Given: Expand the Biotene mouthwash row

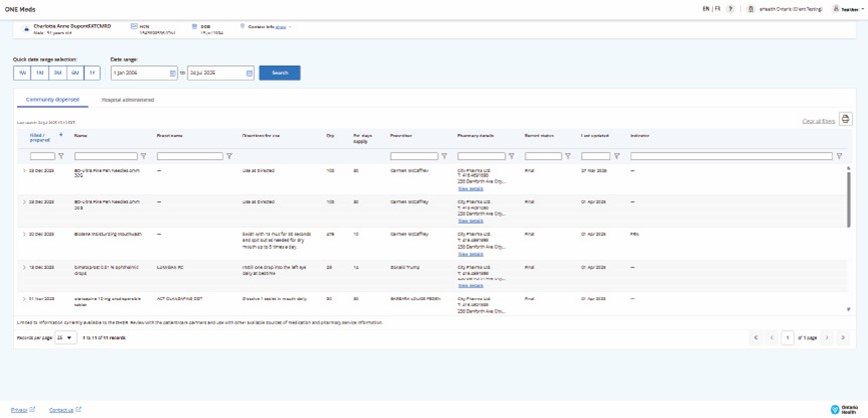Looking at the screenshot, I should tap(24, 235).
